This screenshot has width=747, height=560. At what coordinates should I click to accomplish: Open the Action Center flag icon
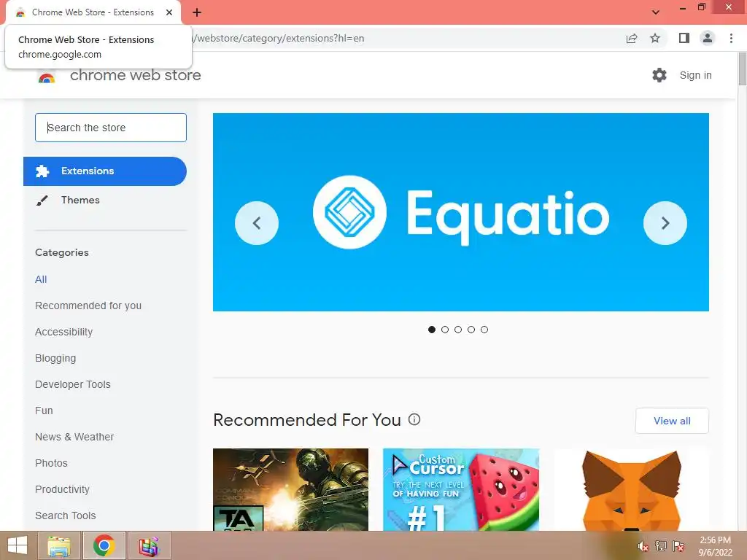pyautogui.click(x=678, y=546)
